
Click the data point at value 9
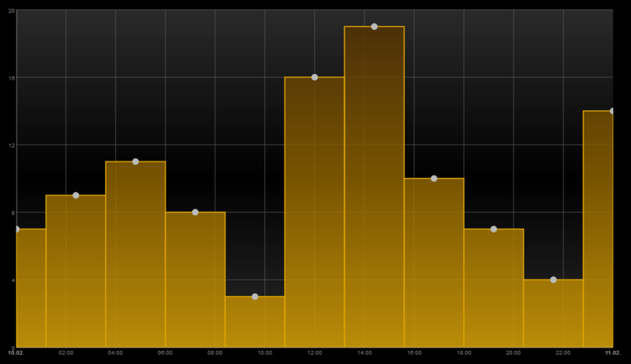tap(76, 195)
